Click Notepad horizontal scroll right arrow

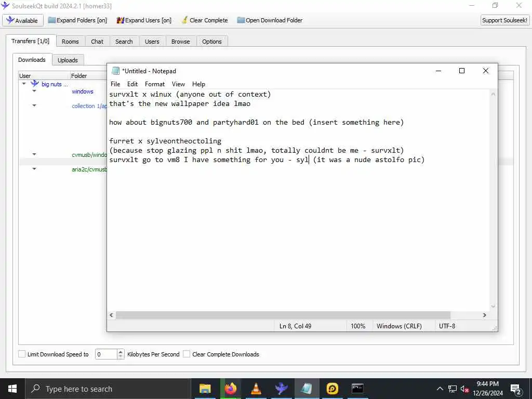485,315
